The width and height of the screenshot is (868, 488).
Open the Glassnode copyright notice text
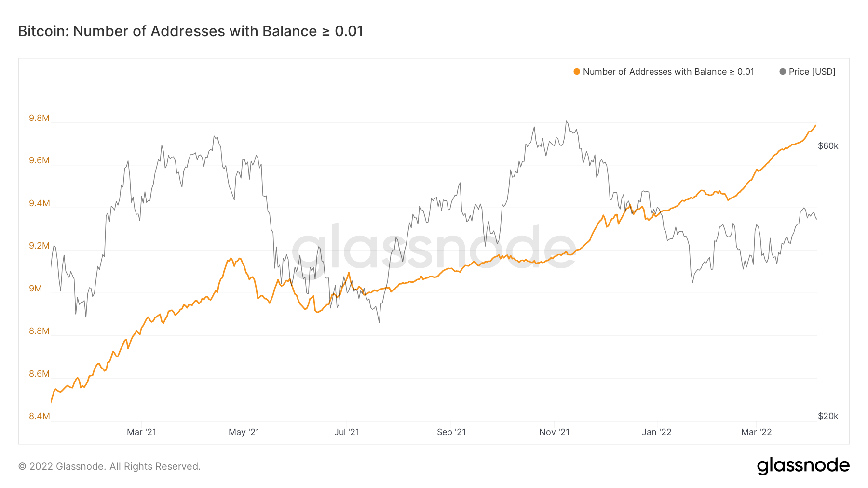tap(109, 466)
